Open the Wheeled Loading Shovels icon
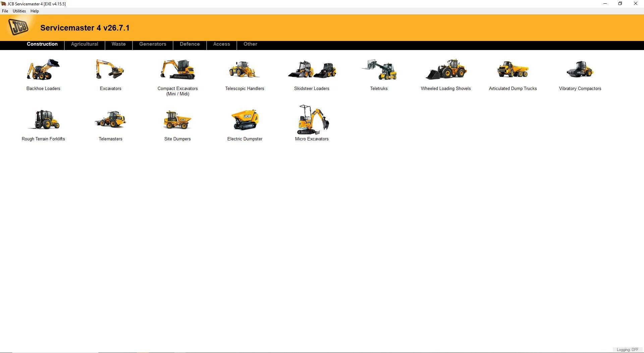The image size is (644, 353). click(x=446, y=70)
